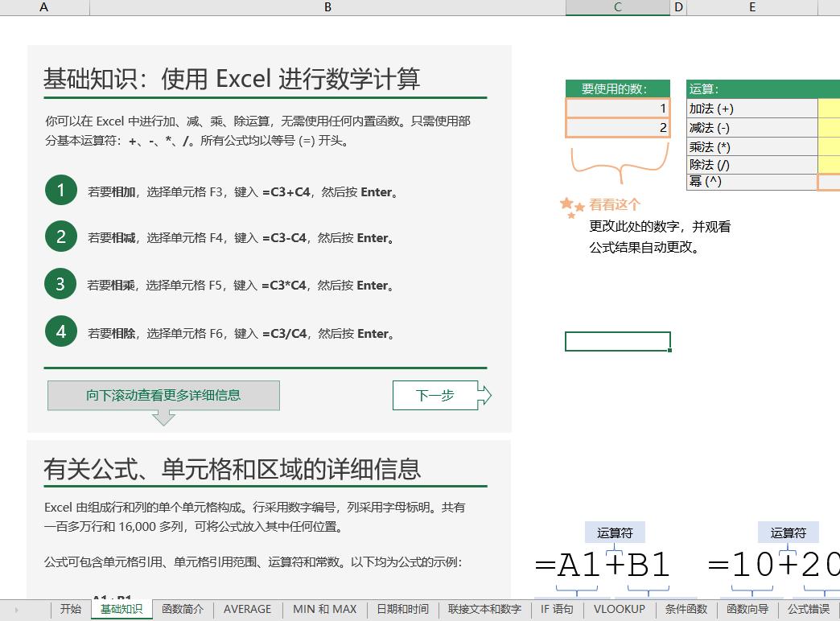Click the stars icon beside 看看这个
Viewport: 840px width, 621px height.
pos(571,208)
